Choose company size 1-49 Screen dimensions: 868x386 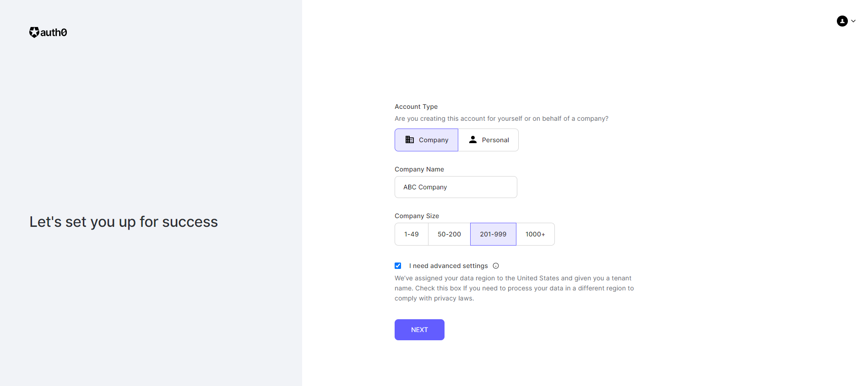[412, 234]
